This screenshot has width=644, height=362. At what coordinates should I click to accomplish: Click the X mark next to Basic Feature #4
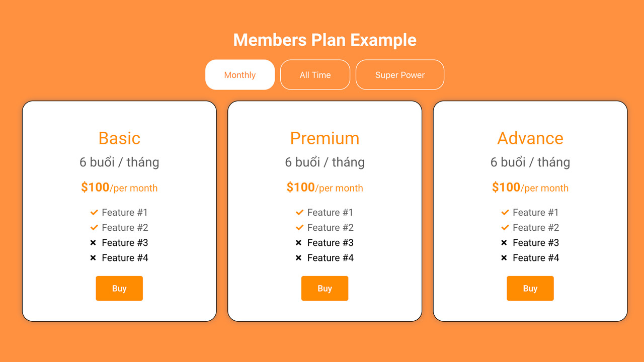tap(93, 257)
